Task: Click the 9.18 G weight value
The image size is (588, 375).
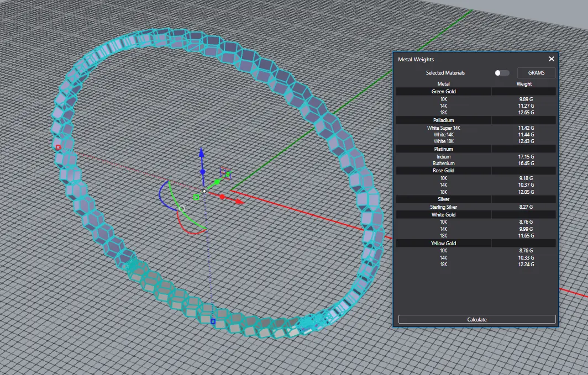Action: 526,178
